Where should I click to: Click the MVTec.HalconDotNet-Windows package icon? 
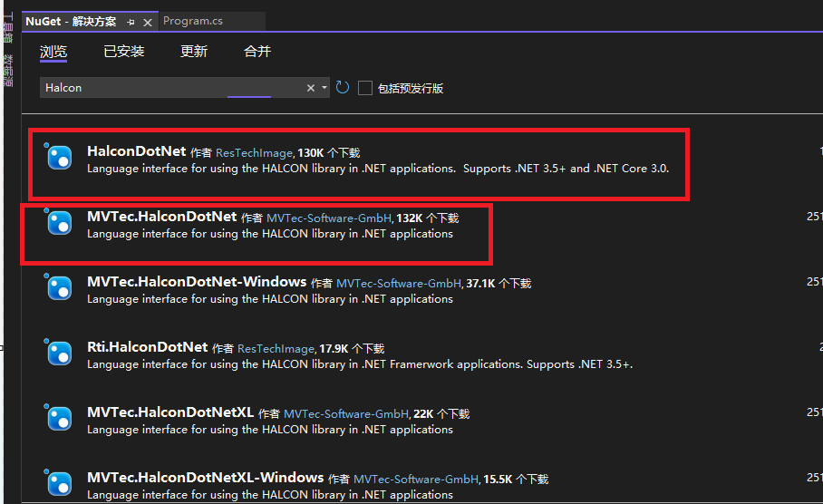[59, 287]
